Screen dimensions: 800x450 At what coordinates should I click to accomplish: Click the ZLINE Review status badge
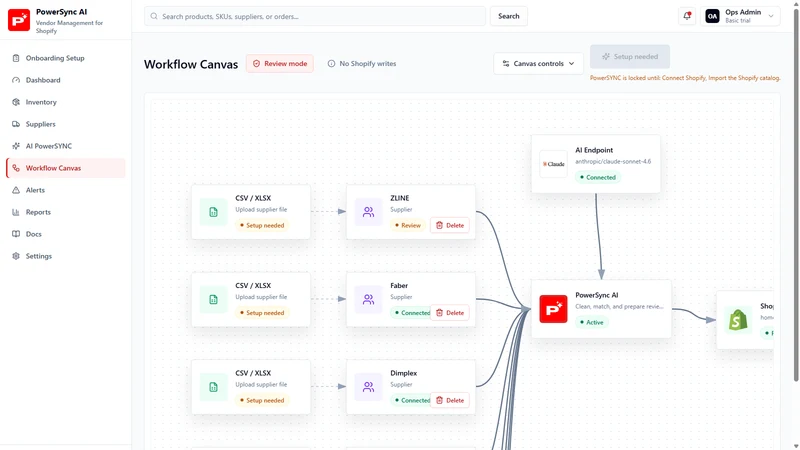[407, 225]
